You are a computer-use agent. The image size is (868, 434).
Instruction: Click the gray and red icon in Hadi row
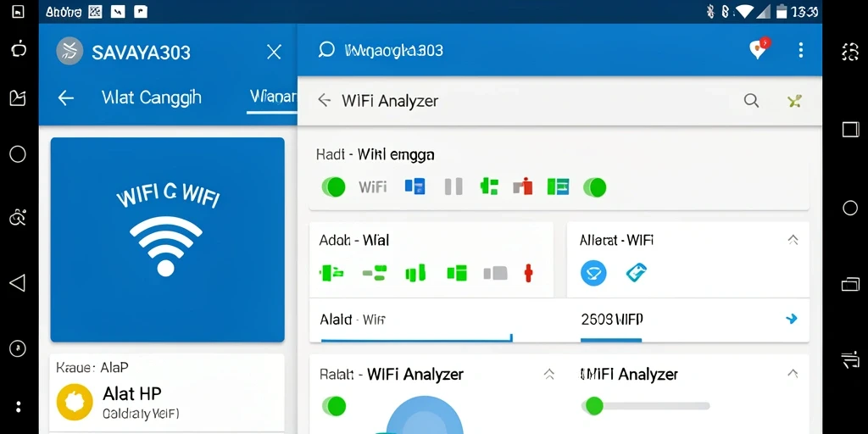click(522, 186)
